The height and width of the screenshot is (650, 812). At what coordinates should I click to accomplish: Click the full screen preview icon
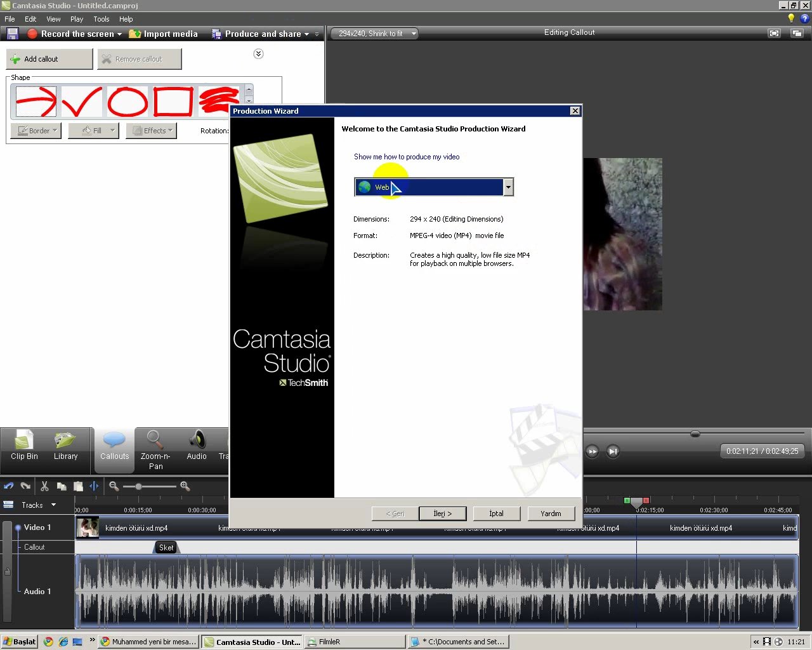[x=774, y=33]
